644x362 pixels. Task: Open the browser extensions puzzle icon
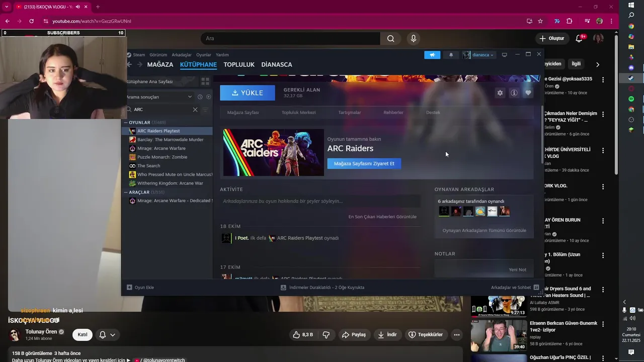(570, 21)
